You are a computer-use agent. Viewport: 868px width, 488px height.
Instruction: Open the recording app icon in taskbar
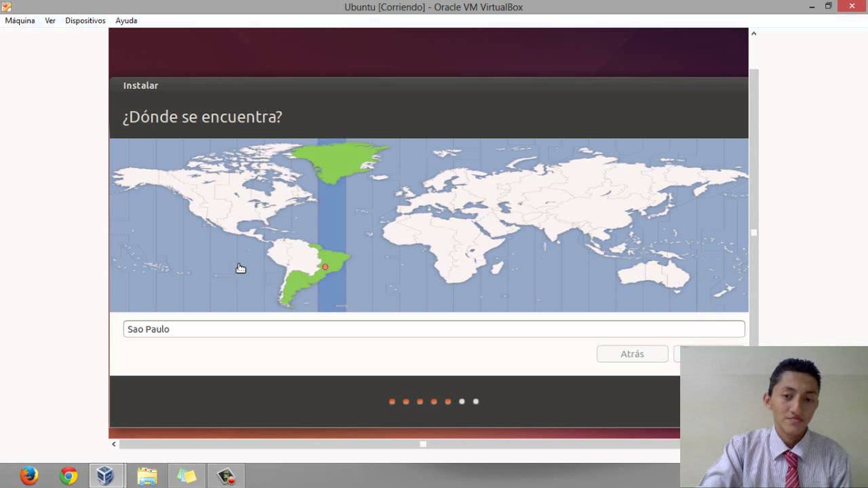point(226,476)
